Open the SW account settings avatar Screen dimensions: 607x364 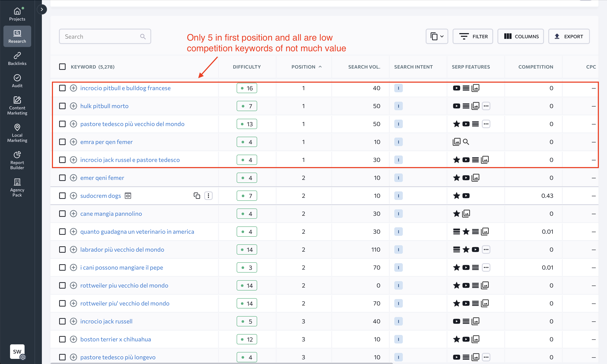click(x=17, y=351)
